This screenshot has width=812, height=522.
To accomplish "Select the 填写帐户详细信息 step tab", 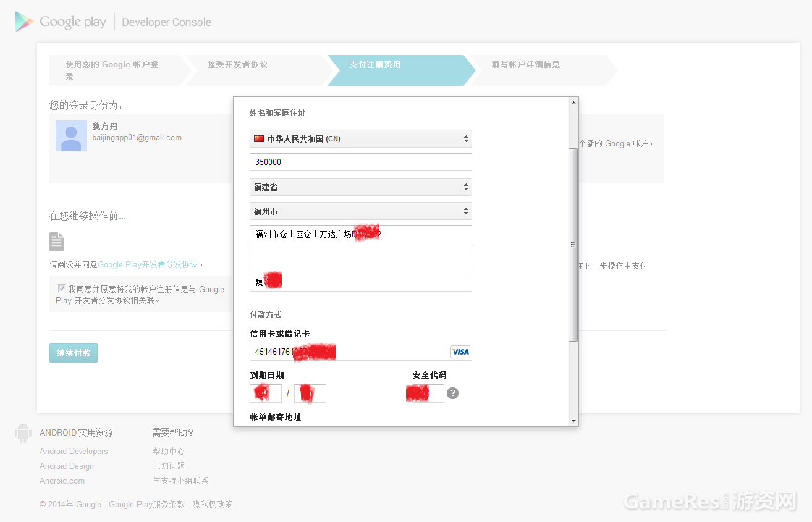I will click(542, 70).
